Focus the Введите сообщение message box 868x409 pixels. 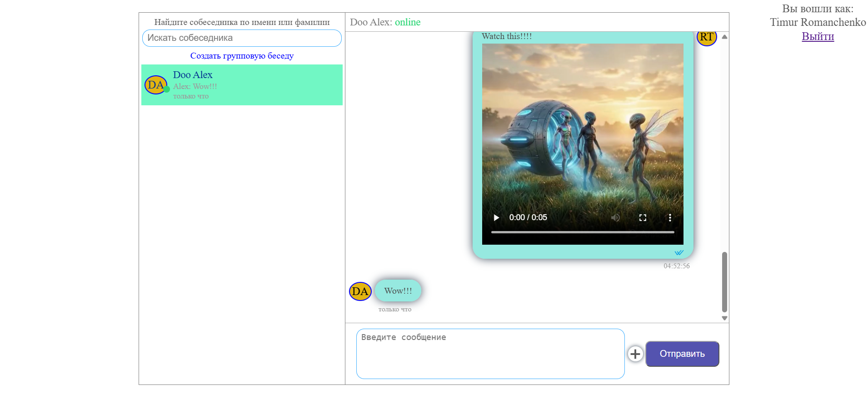pyautogui.click(x=490, y=354)
